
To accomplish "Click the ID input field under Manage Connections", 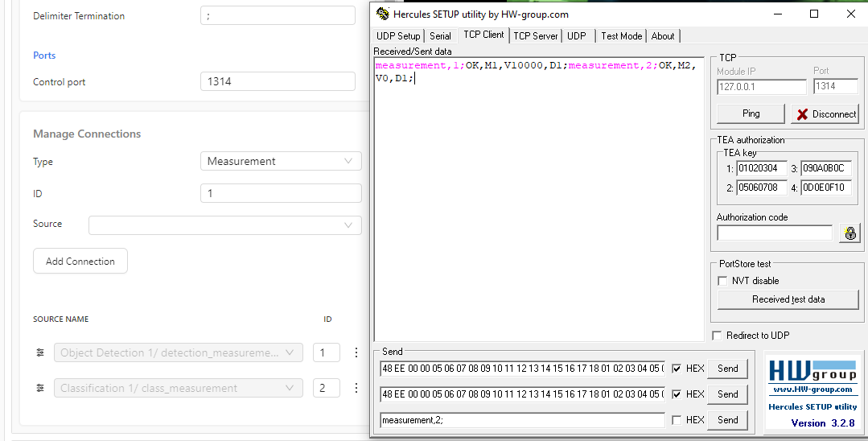I will [x=281, y=193].
